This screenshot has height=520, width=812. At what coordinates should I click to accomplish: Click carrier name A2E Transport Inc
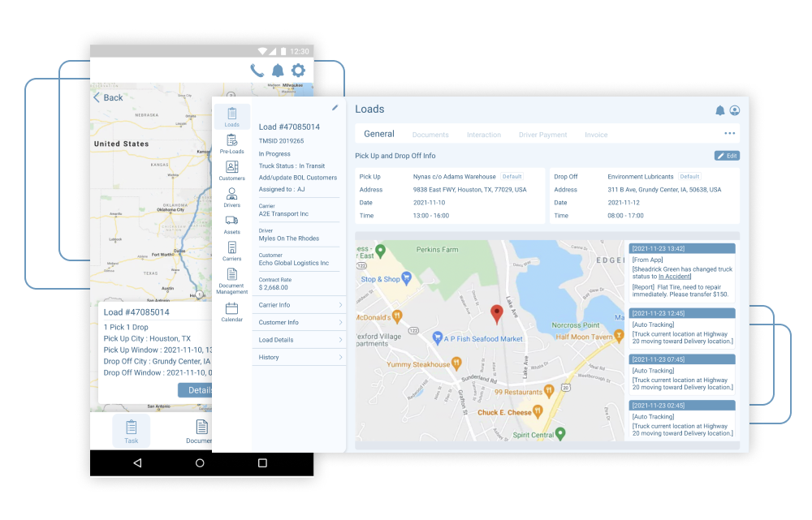[x=283, y=213]
